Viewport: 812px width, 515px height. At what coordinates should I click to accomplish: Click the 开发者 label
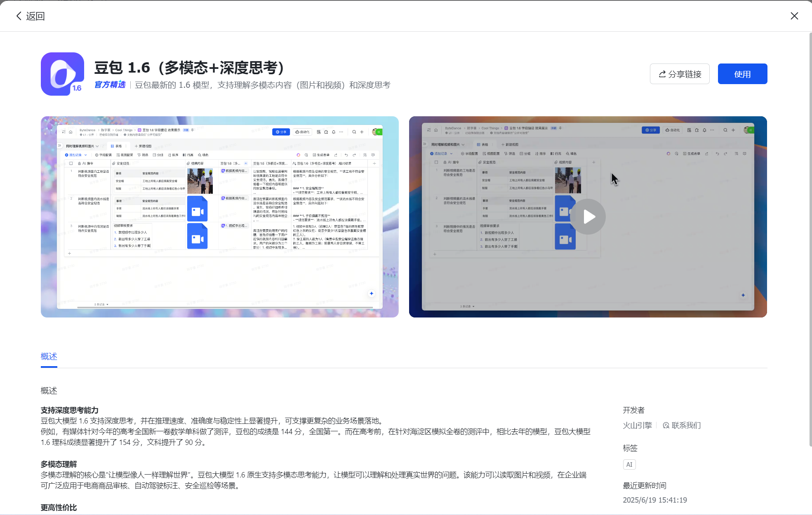tap(633, 410)
